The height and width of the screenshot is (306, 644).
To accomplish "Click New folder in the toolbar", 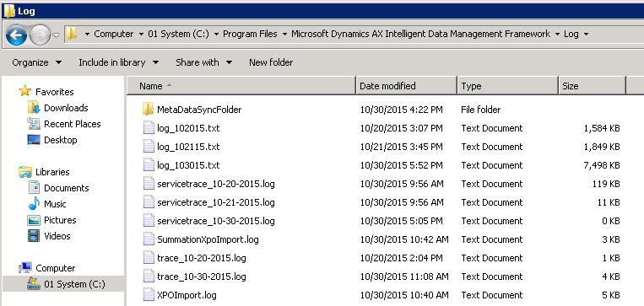I will point(271,62).
